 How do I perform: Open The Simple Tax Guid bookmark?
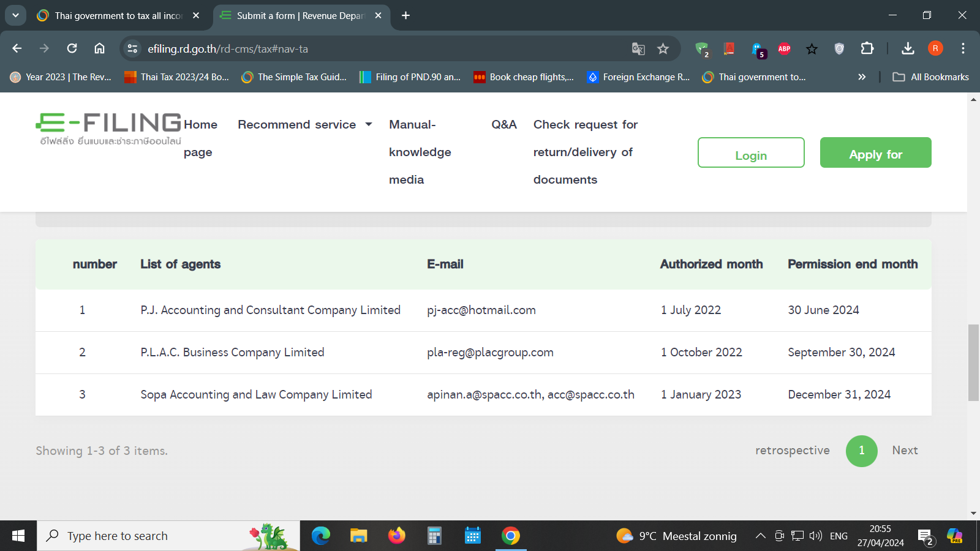click(x=294, y=77)
